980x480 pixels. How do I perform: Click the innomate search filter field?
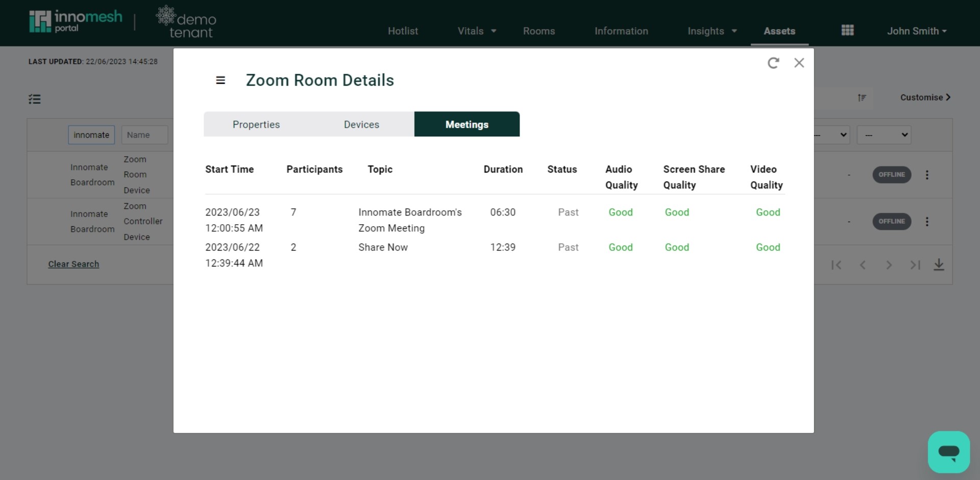point(91,135)
